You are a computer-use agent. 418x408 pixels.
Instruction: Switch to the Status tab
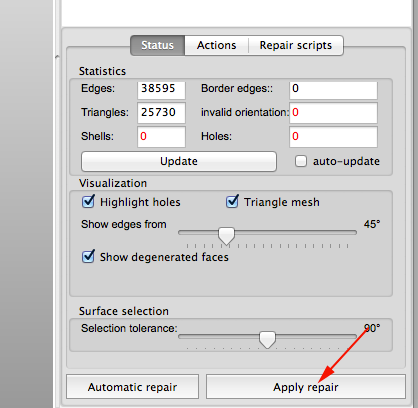click(x=157, y=45)
